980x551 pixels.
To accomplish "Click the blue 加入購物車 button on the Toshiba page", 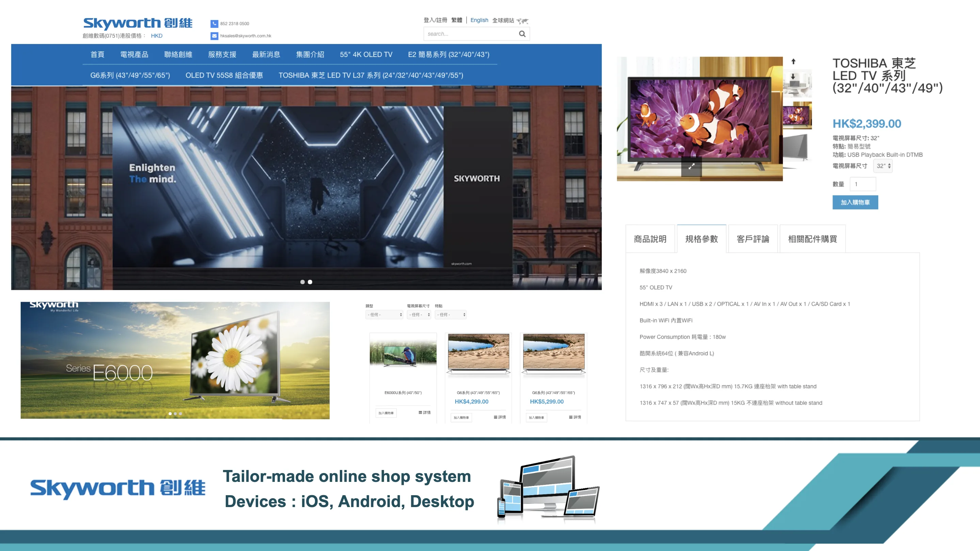I will (x=855, y=202).
